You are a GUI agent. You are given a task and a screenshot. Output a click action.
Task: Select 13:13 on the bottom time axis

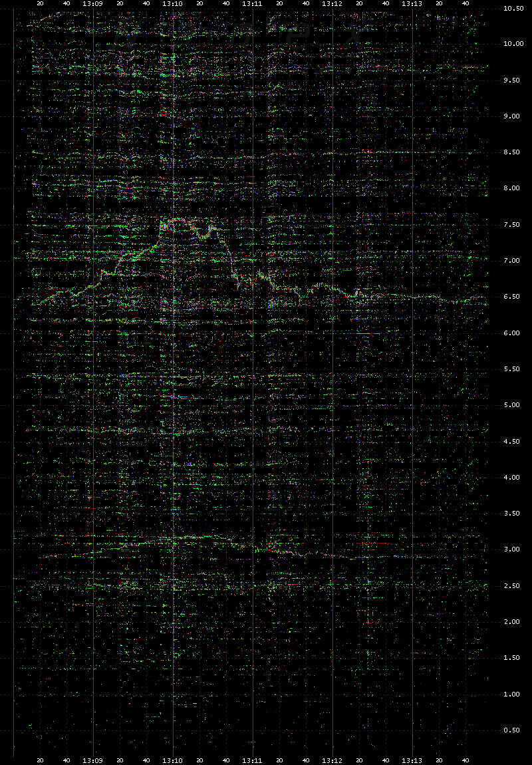412,760
